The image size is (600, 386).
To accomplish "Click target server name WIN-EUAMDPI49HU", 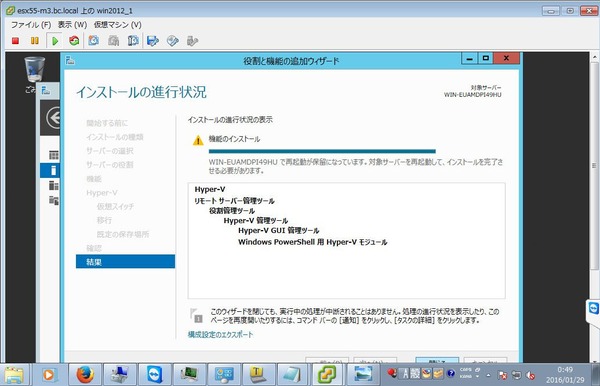I will click(473, 94).
